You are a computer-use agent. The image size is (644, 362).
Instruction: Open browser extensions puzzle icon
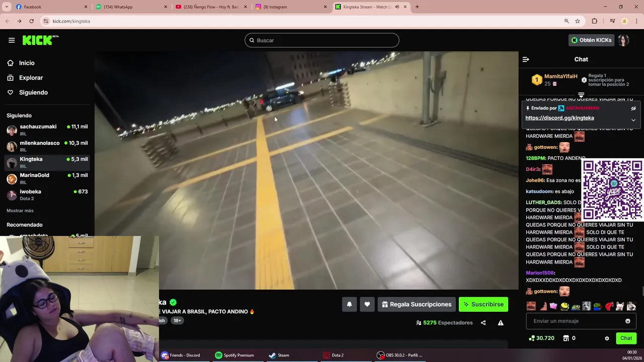tap(595, 21)
